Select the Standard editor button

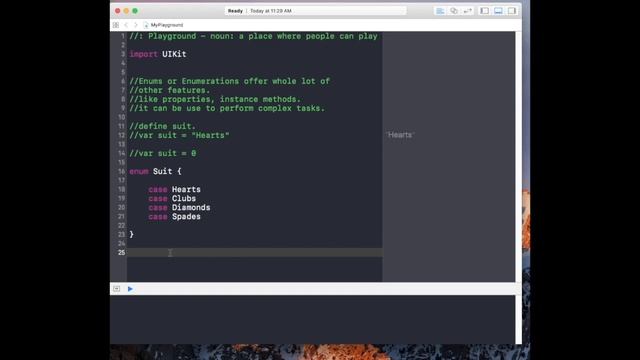pyautogui.click(x=440, y=11)
